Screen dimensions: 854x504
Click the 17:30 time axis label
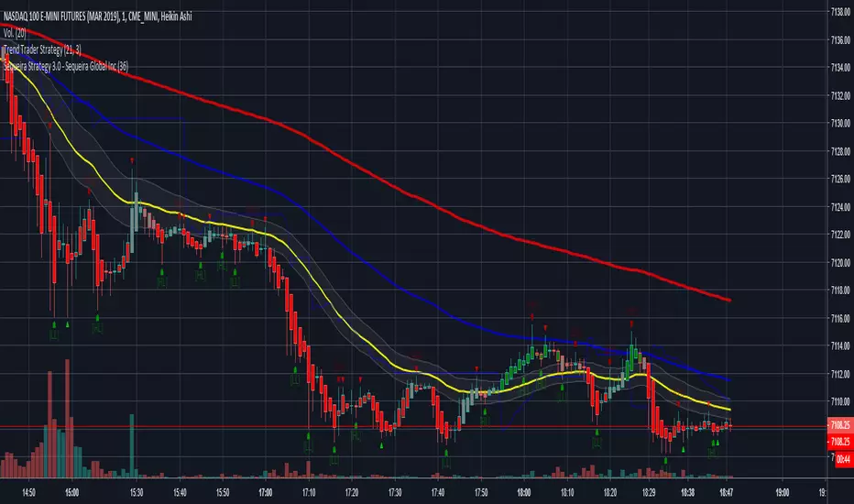click(x=395, y=493)
